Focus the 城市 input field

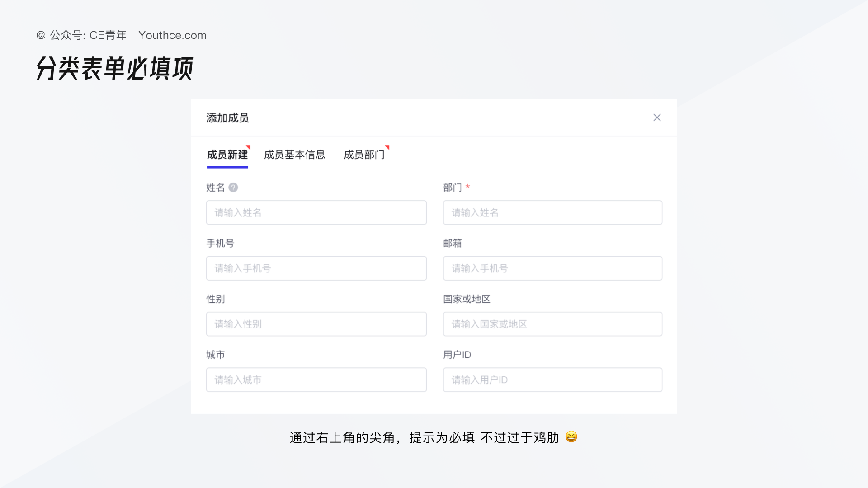pos(316,380)
